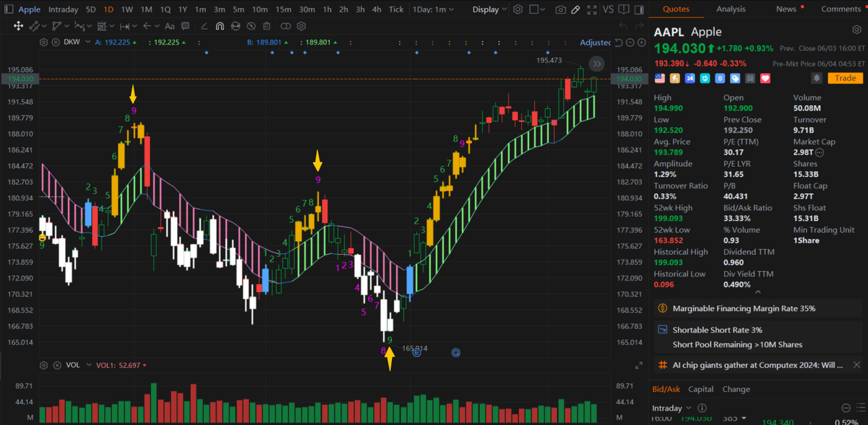Select the Tick chart interval
Viewport: 868px width, 425px height.
tap(396, 9)
